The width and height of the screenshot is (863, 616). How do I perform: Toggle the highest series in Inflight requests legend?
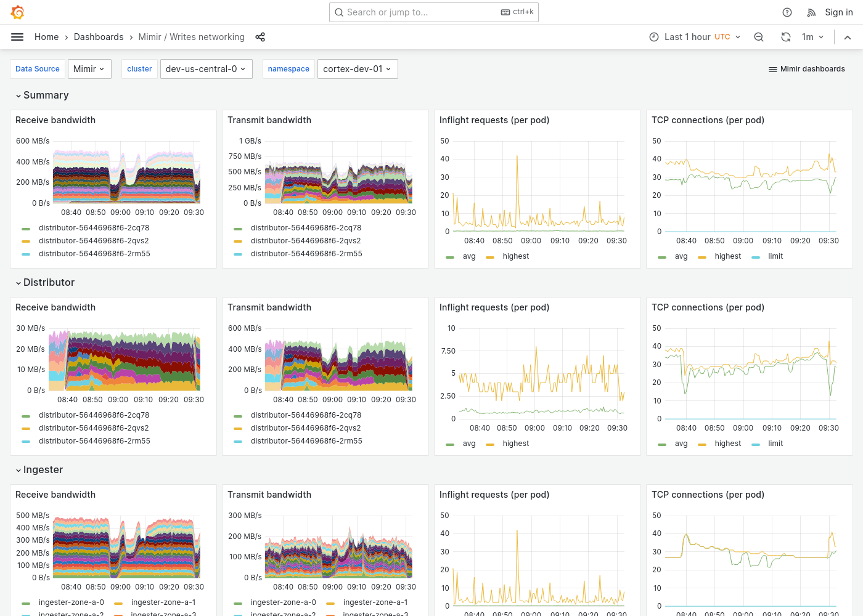(x=515, y=256)
